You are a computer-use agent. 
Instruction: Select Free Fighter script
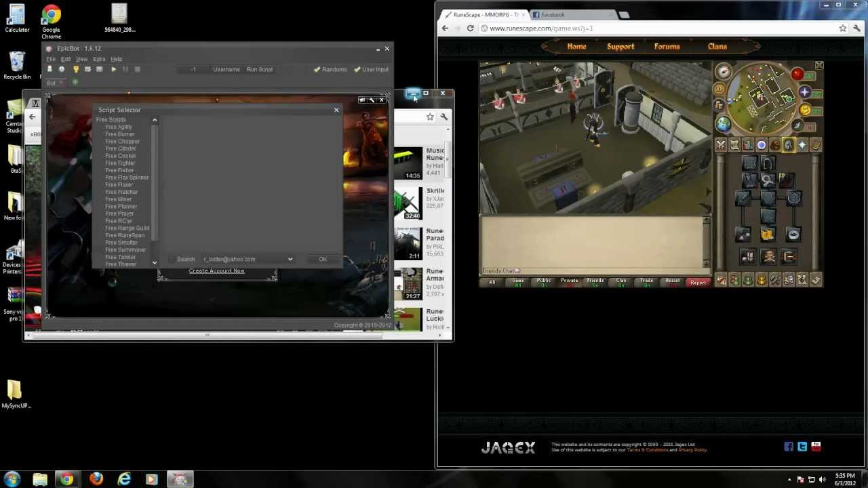[x=120, y=163]
